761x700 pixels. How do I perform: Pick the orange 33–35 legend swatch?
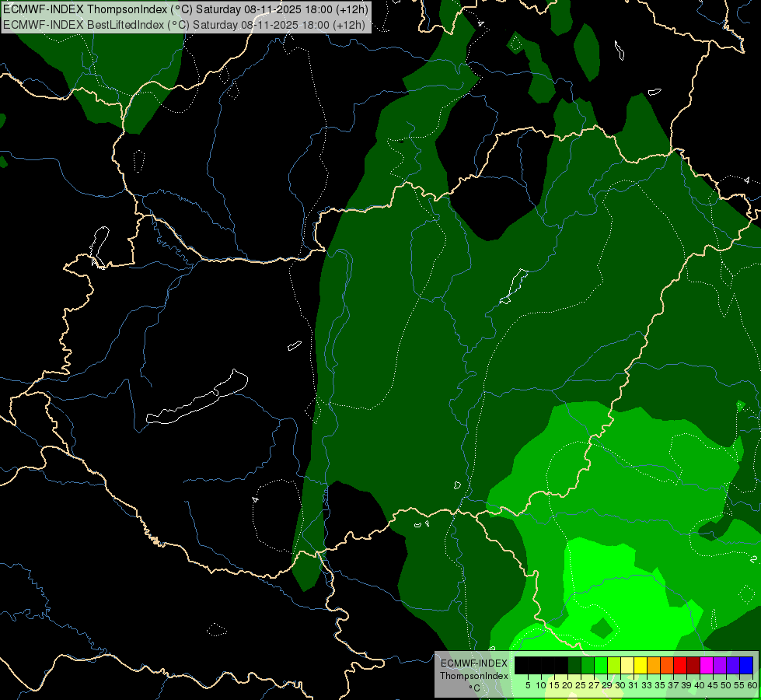654,665
